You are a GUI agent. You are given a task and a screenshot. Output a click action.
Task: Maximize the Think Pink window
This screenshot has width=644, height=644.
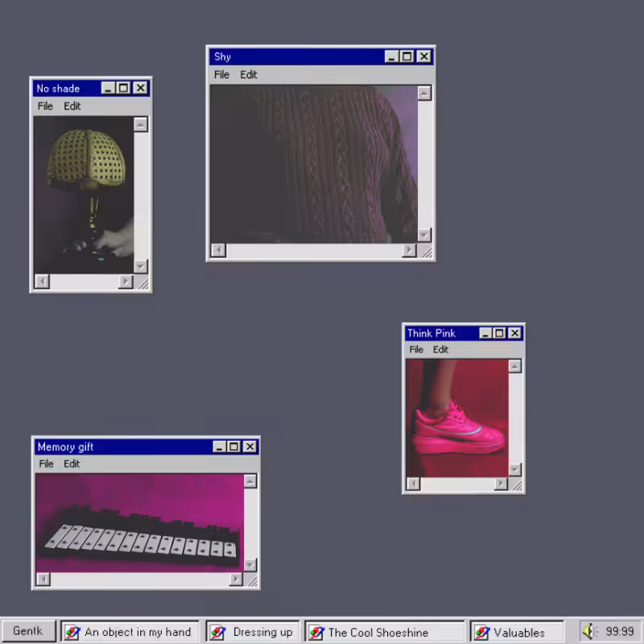[499, 333]
